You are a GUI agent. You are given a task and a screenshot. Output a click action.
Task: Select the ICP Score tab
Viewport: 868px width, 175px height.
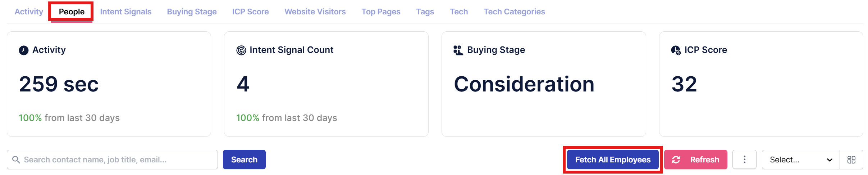250,12
